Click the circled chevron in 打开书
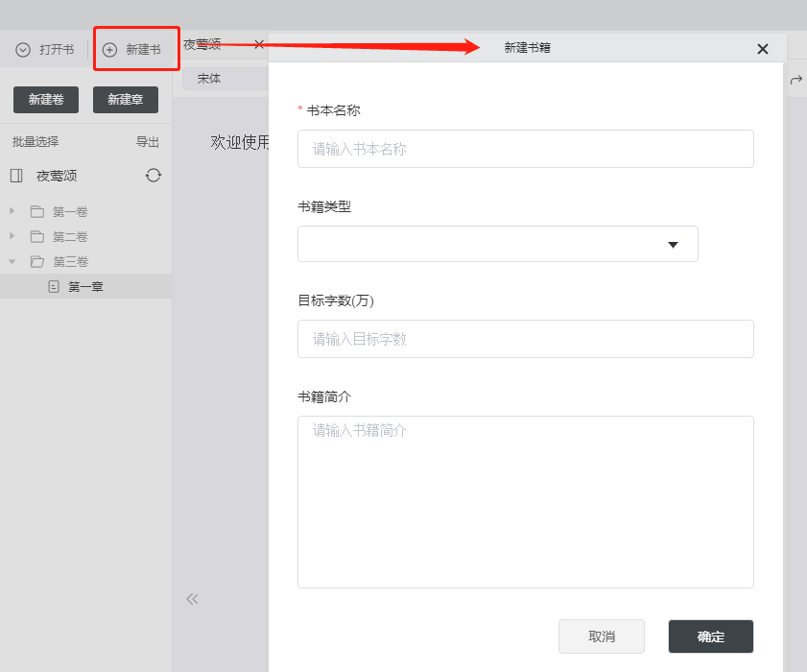This screenshot has height=672, width=807. (x=23, y=49)
